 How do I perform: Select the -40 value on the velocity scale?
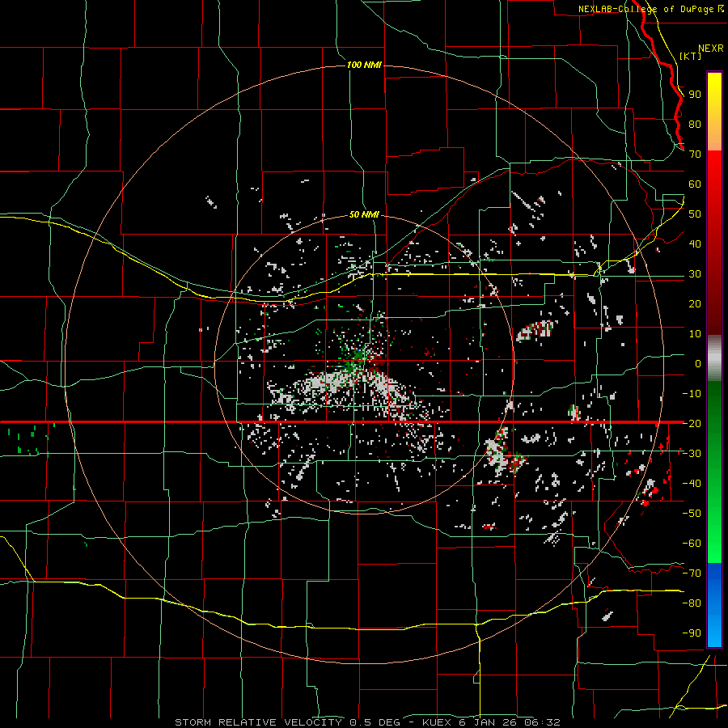pos(692,484)
